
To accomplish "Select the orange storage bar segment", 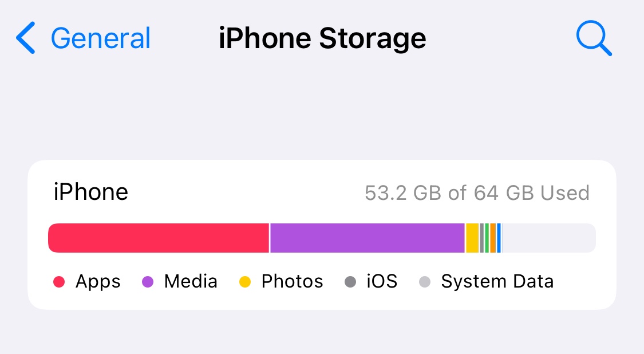I will [x=493, y=238].
